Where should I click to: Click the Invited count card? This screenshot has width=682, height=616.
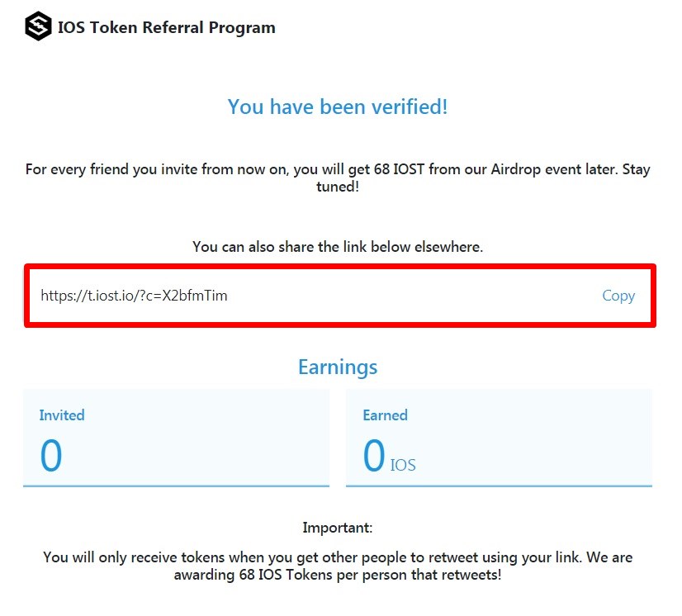176,438
